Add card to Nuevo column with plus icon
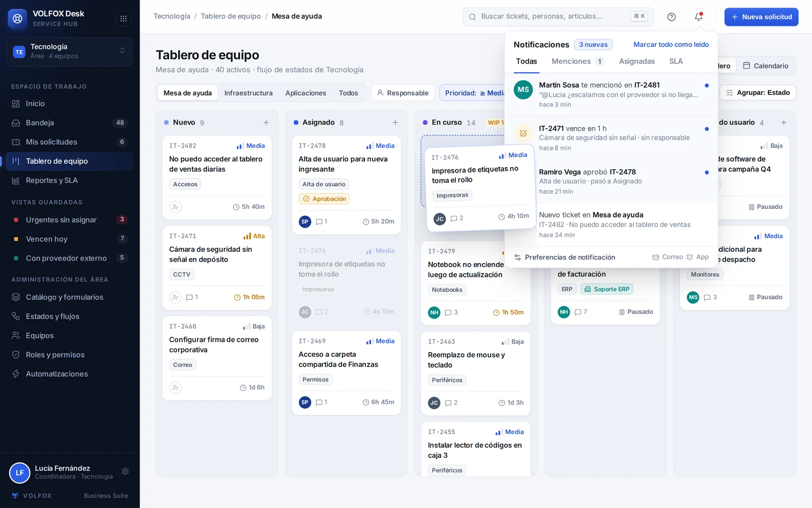Image resolution: width=812 pixels, height=508 pixels. (x=266, y=122)
